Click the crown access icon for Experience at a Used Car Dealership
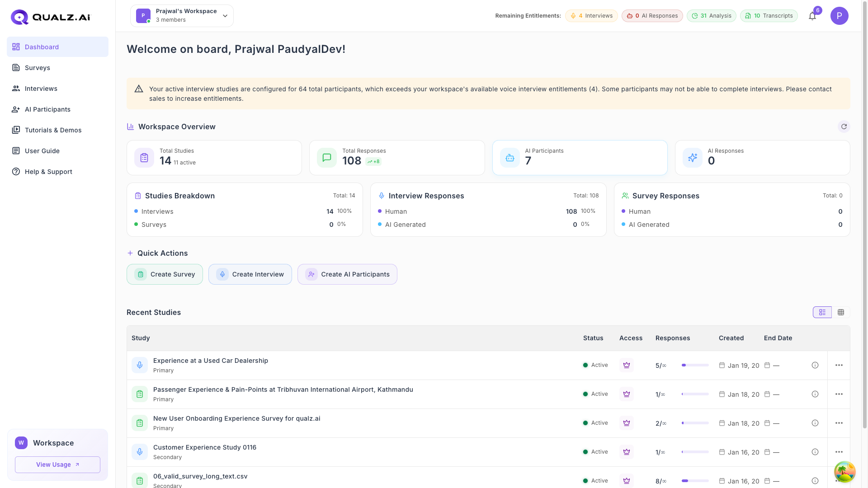The height and width of the screenshot is (488, 868). coord(626,365)
